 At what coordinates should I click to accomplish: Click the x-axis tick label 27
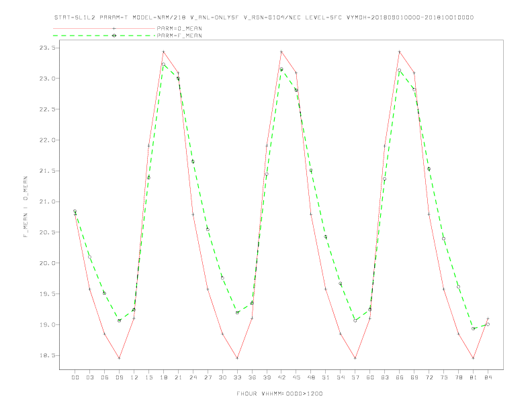pos(208,377)
